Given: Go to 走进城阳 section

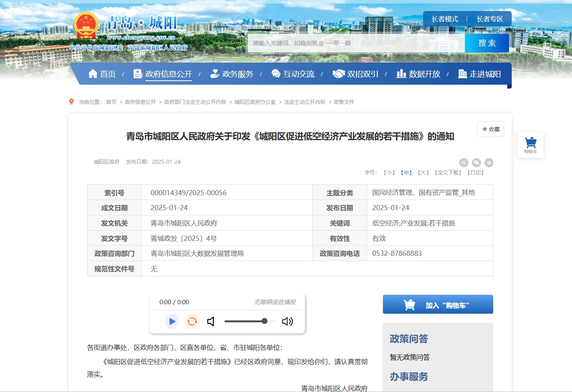Looking at the screenshot, I should [480, 74].
